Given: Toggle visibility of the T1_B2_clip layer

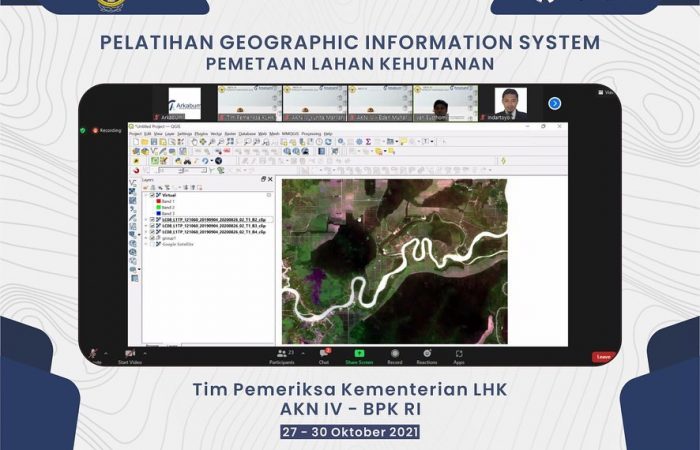Looking at the screenshot, I should [x=152, y=219].
